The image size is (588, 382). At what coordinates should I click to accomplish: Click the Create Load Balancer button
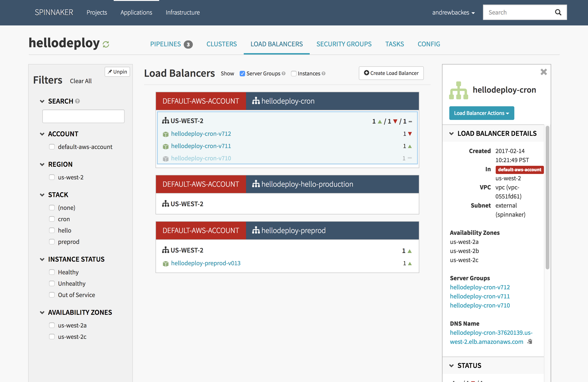pyautogui.click(x=391, y=73)
